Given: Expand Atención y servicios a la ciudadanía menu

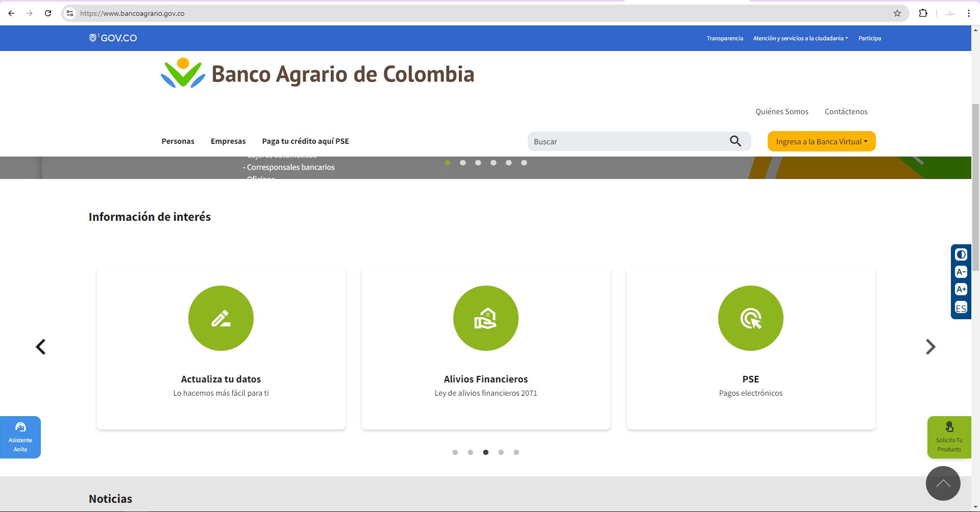Looking at the screenshot, I should pos(800,38).
